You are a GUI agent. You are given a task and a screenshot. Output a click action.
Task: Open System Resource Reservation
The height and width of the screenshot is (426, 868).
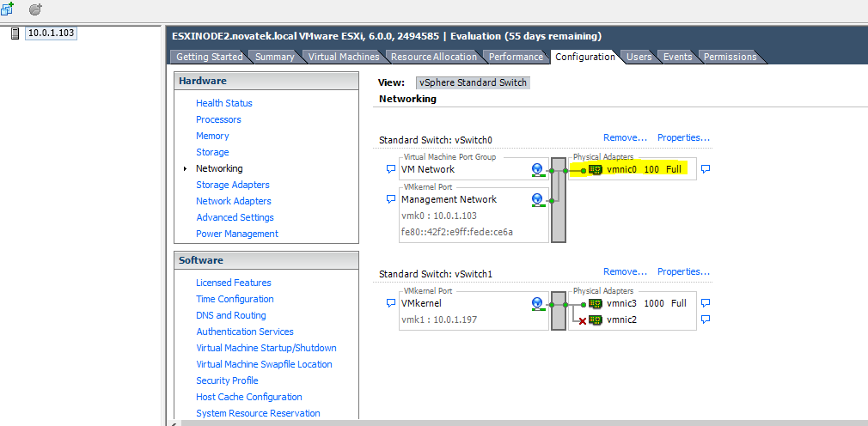258,413
